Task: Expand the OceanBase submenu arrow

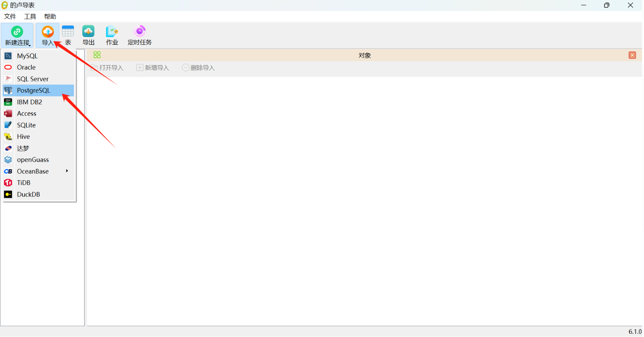Action: [67, 171]
